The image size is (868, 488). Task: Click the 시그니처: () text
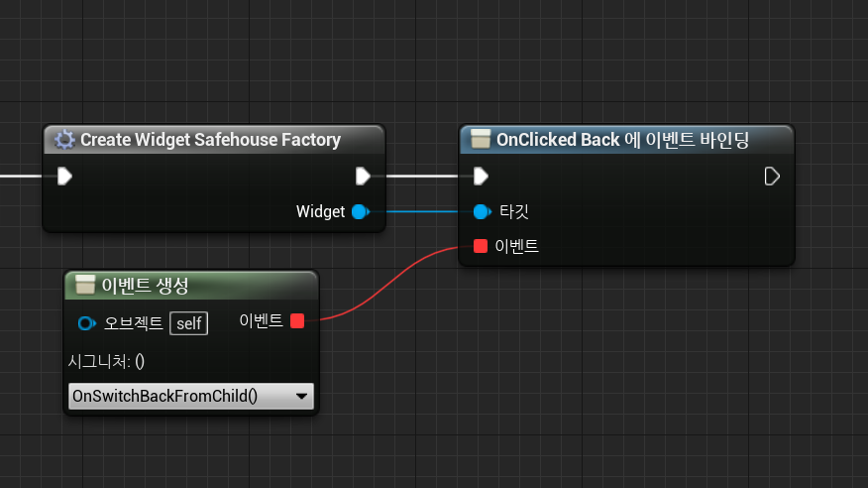pyautogui.click(x=106, y=362)
